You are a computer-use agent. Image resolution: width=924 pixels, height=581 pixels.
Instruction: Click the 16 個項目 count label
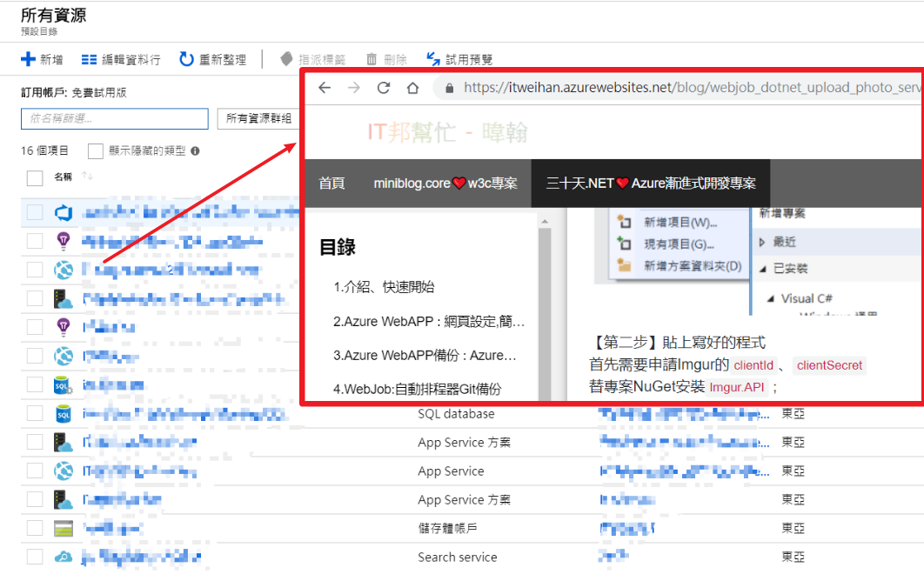tap(44, 150)
